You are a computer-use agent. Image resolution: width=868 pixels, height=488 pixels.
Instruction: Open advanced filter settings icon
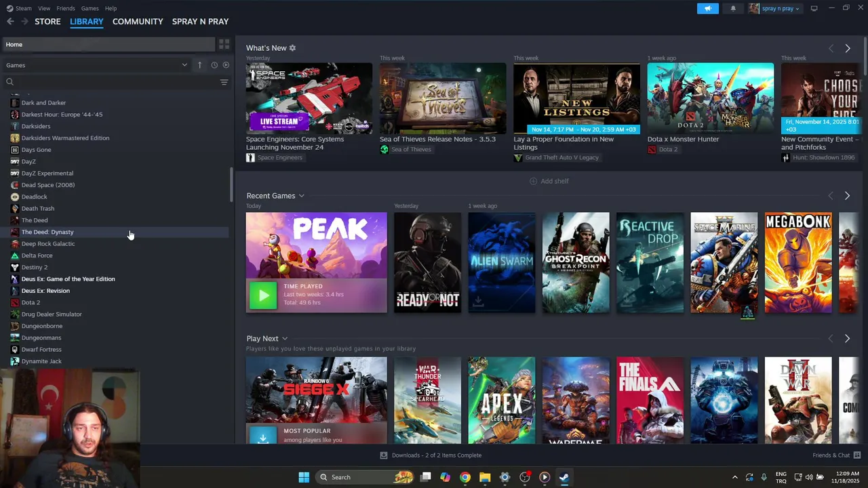click(x=224, y=82)
